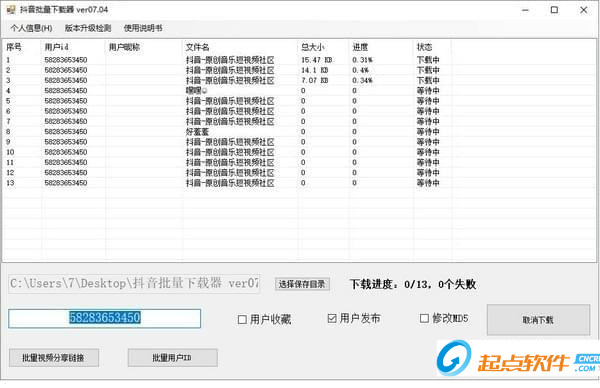Click the 批量用户ID button
This screenshot has width=600, height=388.
[x=173, y=358]
